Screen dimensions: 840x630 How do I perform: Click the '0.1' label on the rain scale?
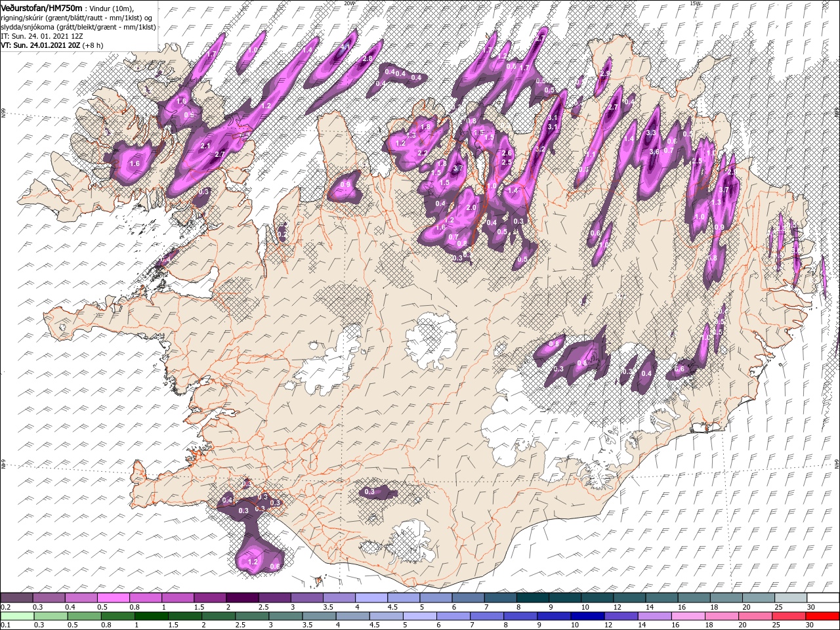[x=5, y=625]
